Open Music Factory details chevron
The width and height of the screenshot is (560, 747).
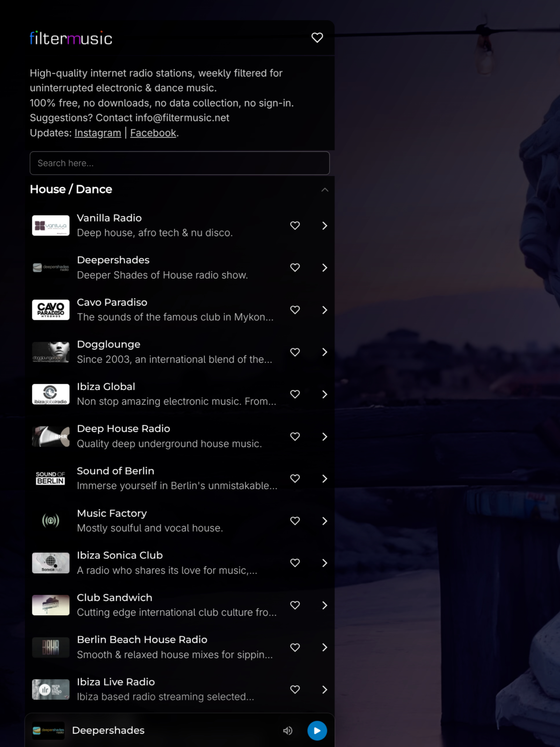click(325, 521)
